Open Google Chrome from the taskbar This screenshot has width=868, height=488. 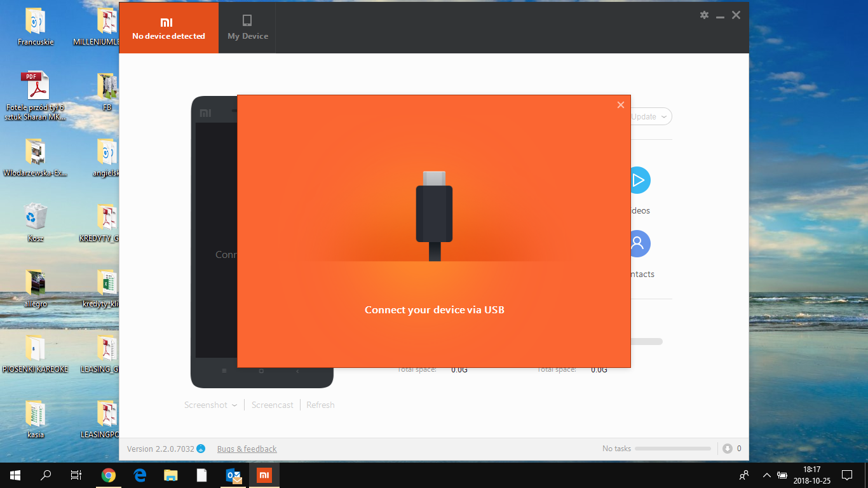click(109, 475)
